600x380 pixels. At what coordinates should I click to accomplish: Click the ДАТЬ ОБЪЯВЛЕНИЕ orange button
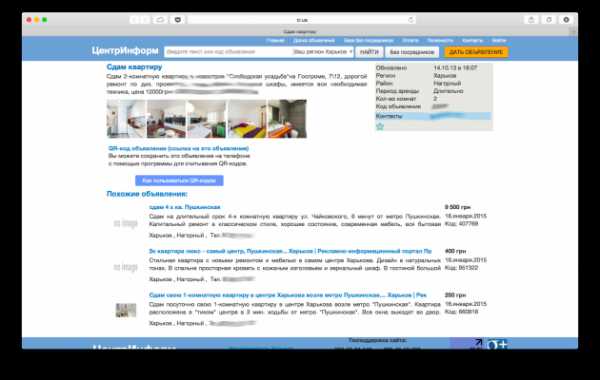[x=476, y=52]
